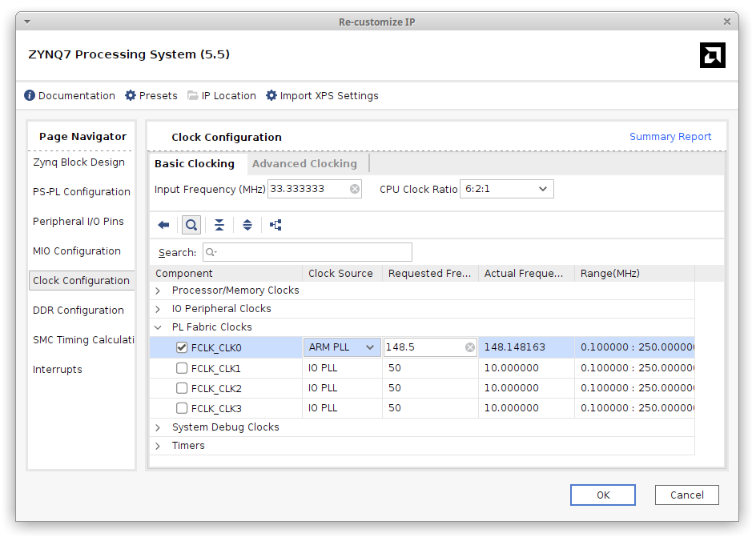Click the Expand All toolbar icon
Viewport: 756px width, 537px height.
(x=247, y=225)
